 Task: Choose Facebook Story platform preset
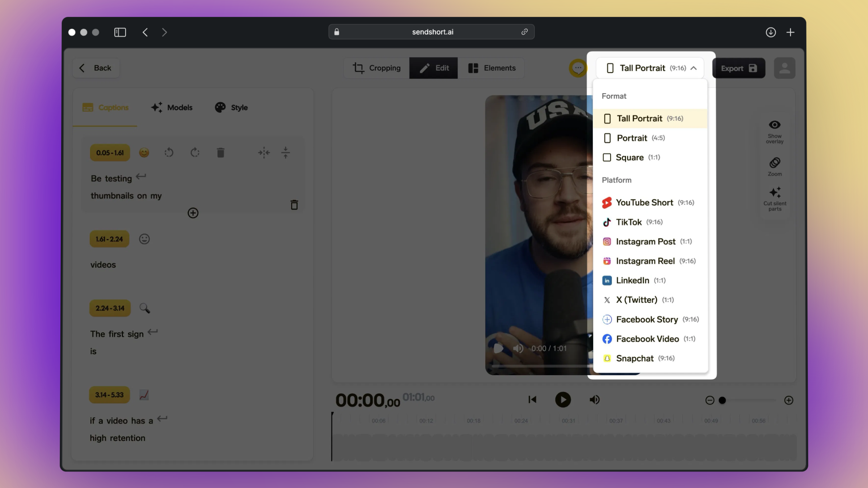[x=650, y=319]
